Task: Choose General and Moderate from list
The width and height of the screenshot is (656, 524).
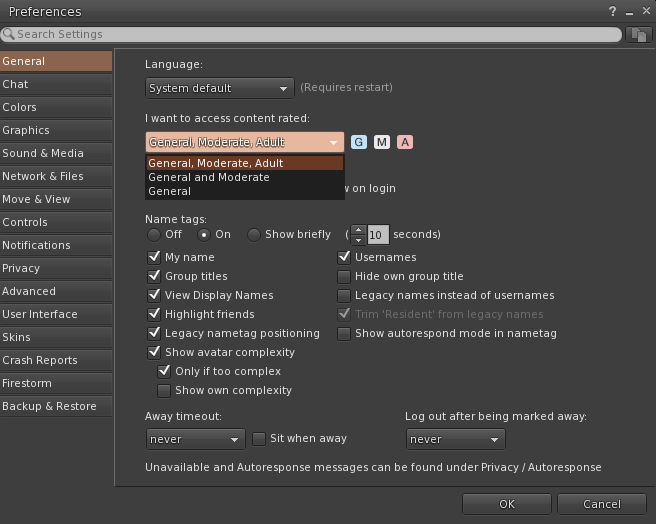Action: (209, 177)
